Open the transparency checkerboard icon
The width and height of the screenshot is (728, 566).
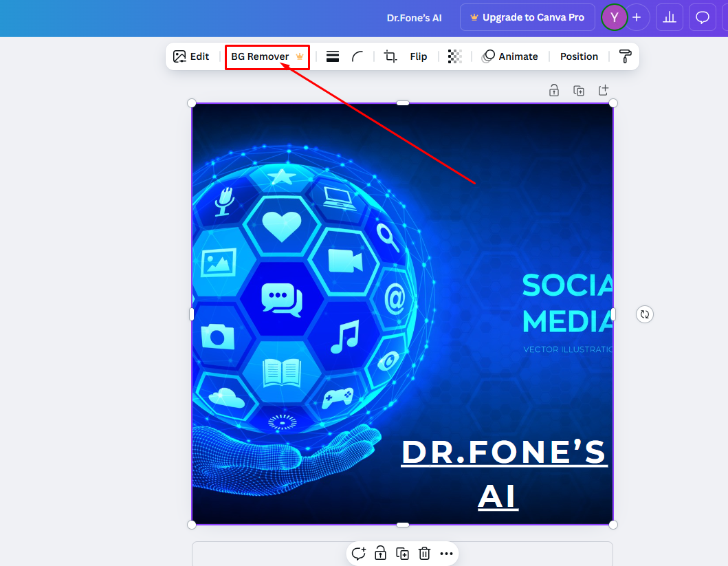(x=454, y=56)
